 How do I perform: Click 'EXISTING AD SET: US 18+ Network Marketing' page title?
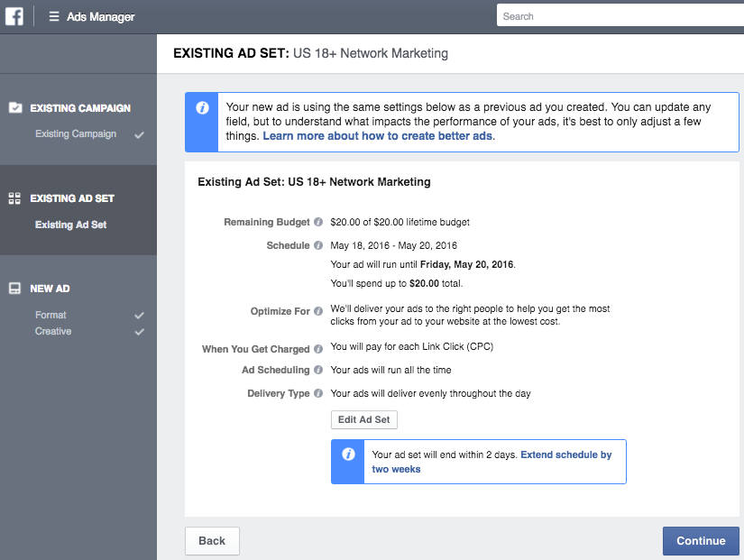[x=311, y=53]
